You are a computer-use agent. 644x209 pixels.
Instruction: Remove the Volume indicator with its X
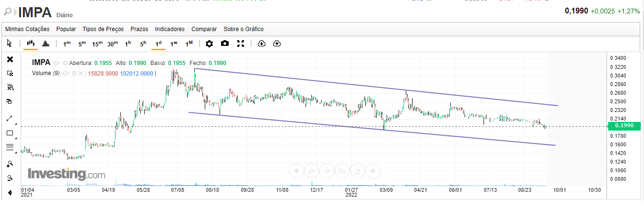pos(81,73)
